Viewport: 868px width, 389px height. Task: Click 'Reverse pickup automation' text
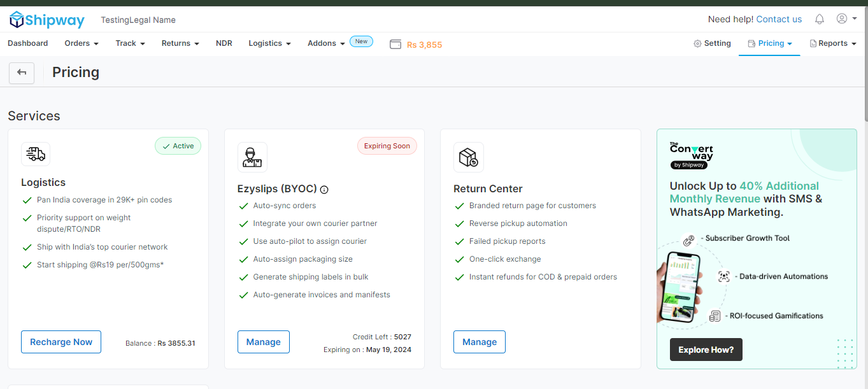[x=518, y=223]
